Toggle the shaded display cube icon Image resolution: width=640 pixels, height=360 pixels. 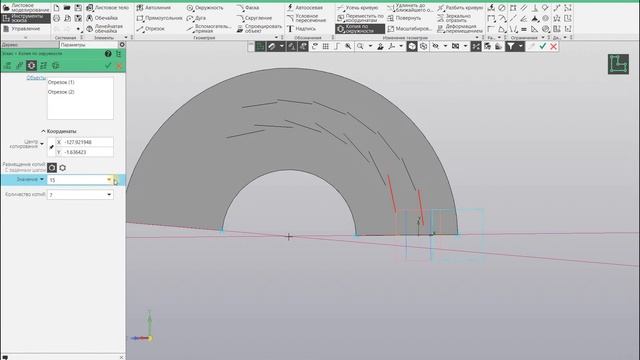coord(412,47)
